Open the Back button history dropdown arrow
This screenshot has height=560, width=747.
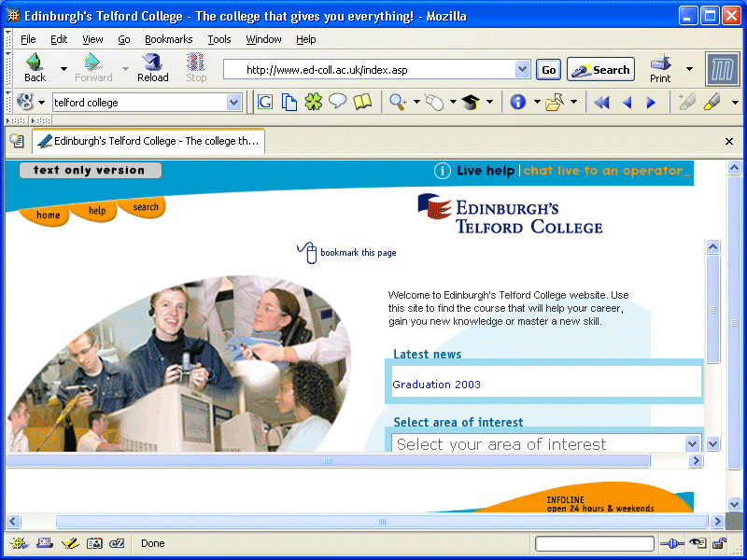click(x=63, y=69)
